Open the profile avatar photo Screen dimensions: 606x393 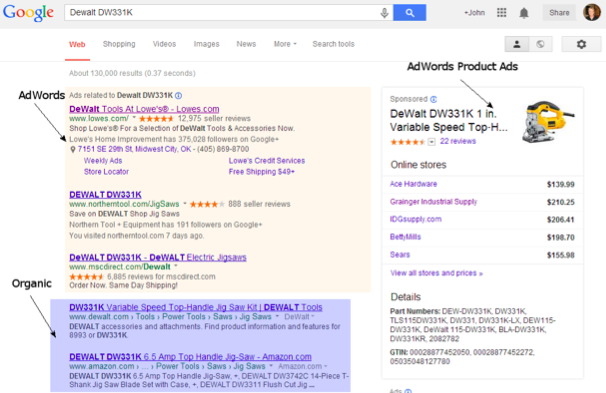point(592,12)
